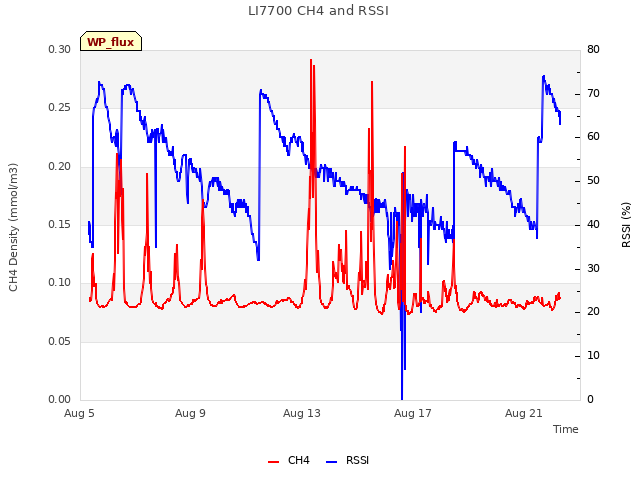The height and width of the screenshot is (480, 640).
Task: Click the Aug 21 x-axis tick label
Action: point(524,413)
